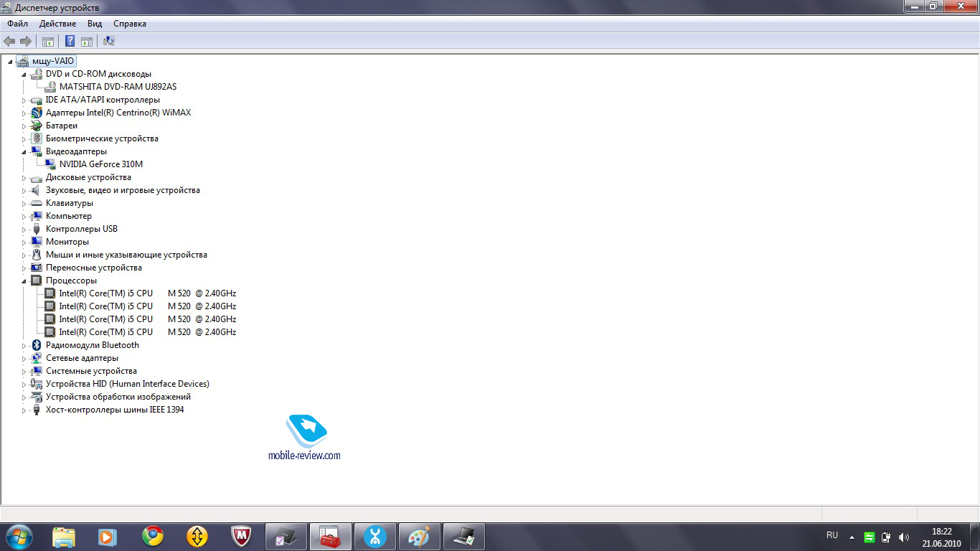
Task: Click the volume speaker tray icon
Action: (904, 537)
